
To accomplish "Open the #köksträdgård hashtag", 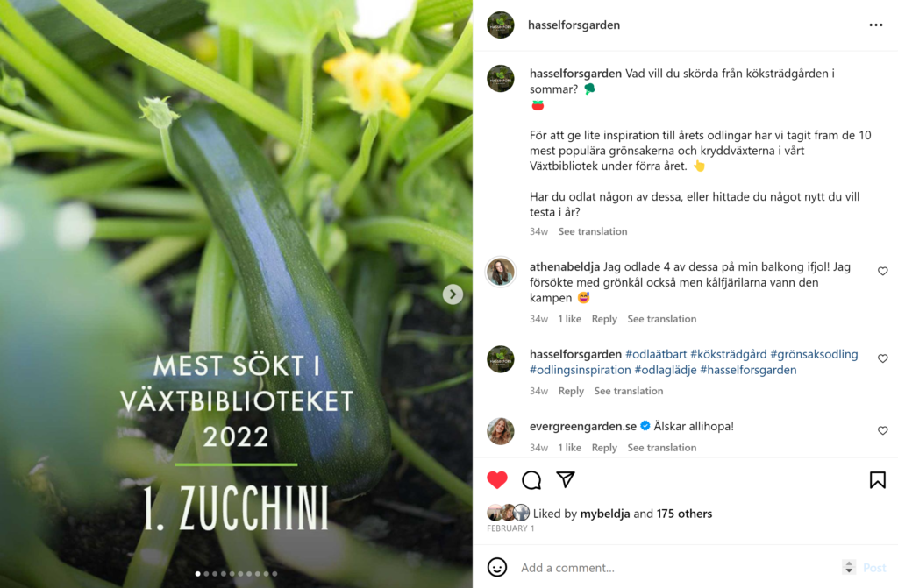I will [x=729, y=354].
